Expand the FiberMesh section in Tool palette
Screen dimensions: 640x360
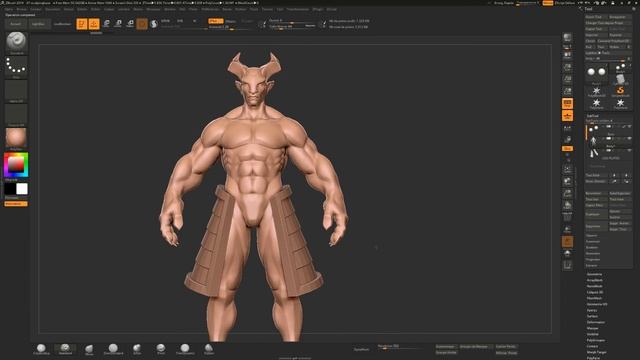tap(594, 298)
